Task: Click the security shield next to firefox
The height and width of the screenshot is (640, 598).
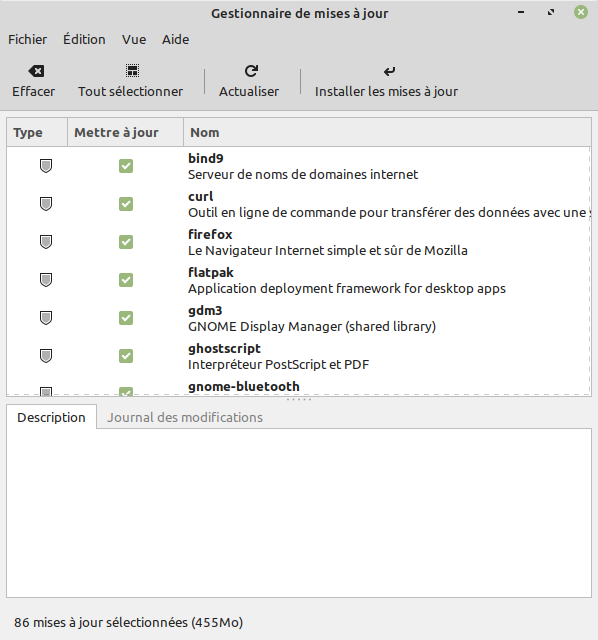Action: [46, 242]
